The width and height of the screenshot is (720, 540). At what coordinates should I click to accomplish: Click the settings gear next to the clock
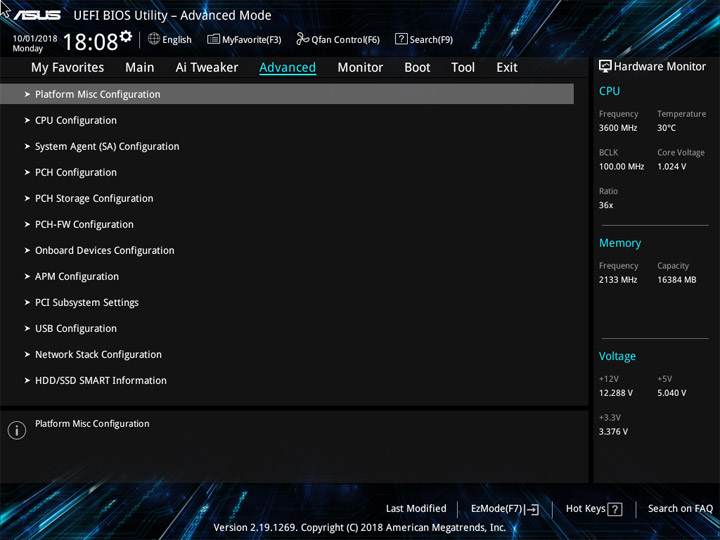(126, 36)
